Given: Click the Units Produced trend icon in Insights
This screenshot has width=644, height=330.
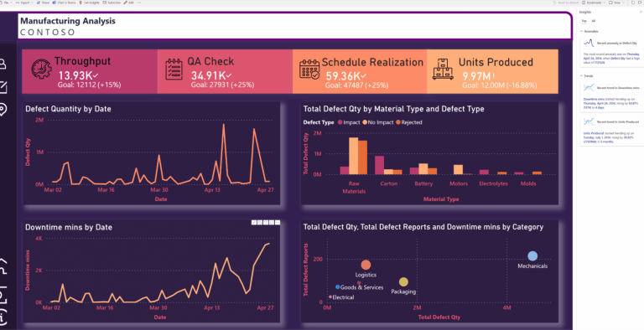Looking at the screenshot, I should coord(589,121).
